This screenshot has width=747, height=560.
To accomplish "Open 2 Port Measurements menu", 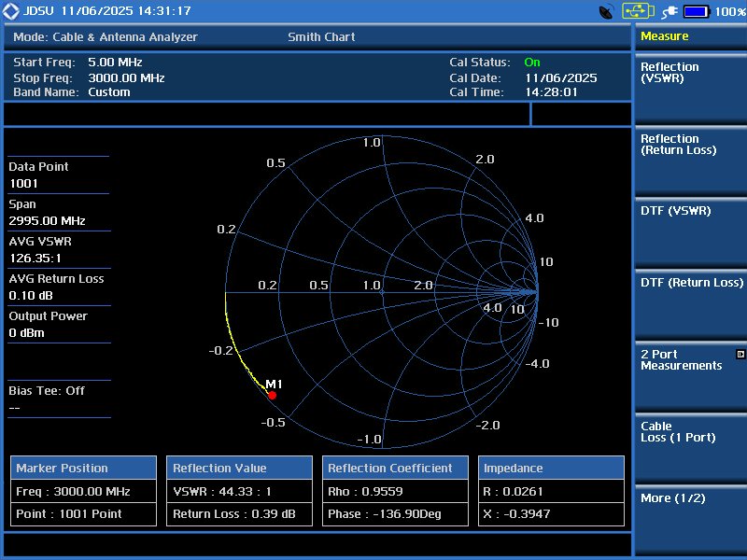I will click(x=690, y=377).
